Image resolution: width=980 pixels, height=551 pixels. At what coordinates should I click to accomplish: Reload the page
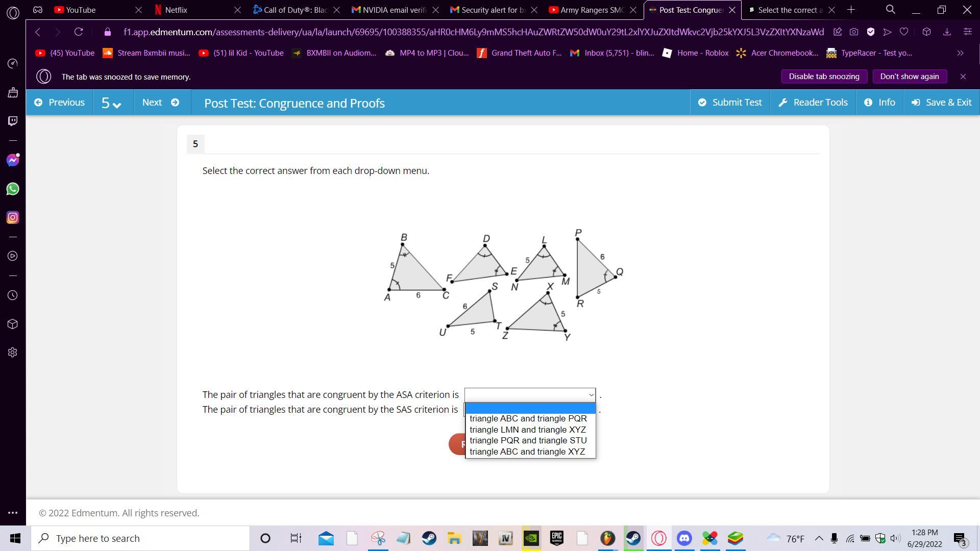[x=78, y=32]
